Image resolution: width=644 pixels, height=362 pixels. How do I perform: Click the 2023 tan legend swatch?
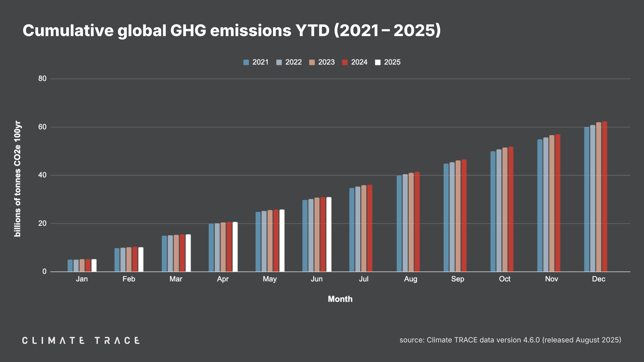(x=312, y=62)
